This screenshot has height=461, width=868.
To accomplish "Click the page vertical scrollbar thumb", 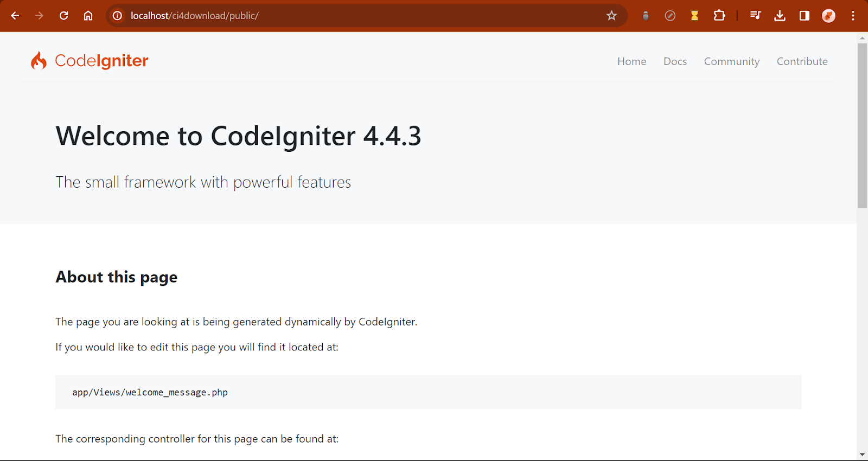I will click(x=862, y=125).
